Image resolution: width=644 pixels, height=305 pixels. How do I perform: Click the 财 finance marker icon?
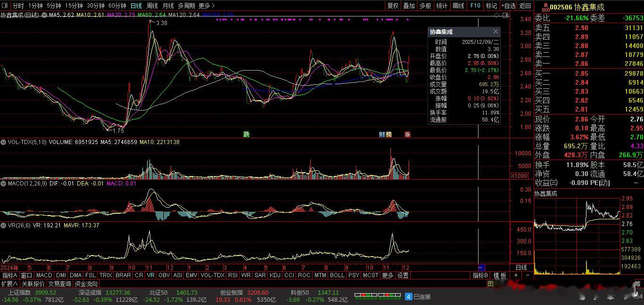coord(382,134)
